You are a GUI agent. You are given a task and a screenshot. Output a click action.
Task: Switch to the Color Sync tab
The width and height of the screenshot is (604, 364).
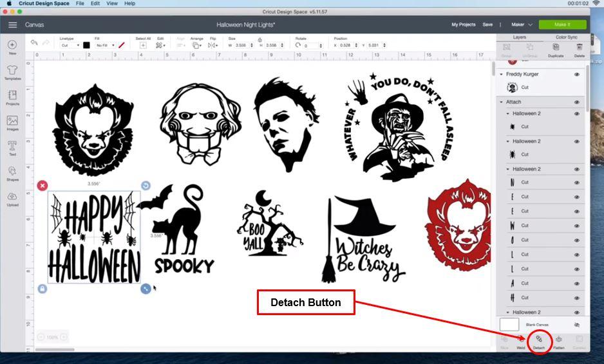coord(566,37)
